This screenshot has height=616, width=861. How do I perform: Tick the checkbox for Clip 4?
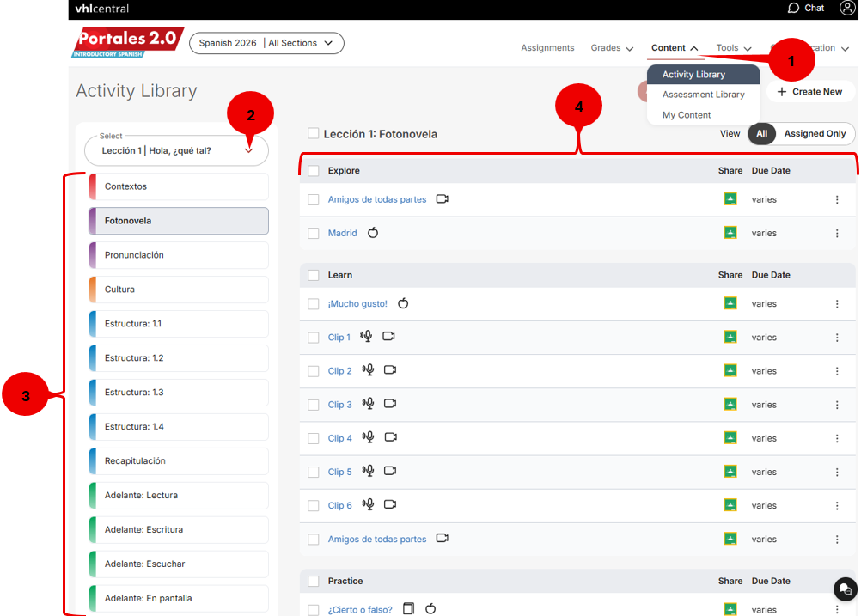pos(313,439)
